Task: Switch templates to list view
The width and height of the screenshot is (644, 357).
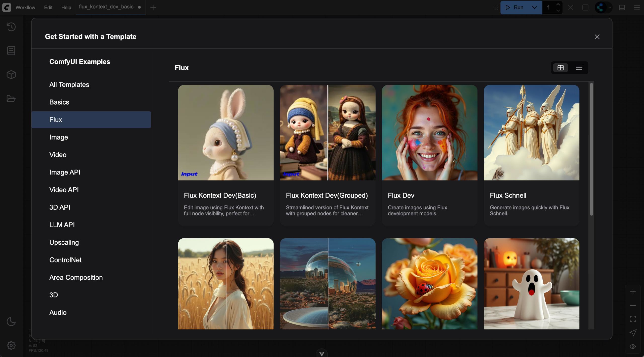Action: pos(579,68)
